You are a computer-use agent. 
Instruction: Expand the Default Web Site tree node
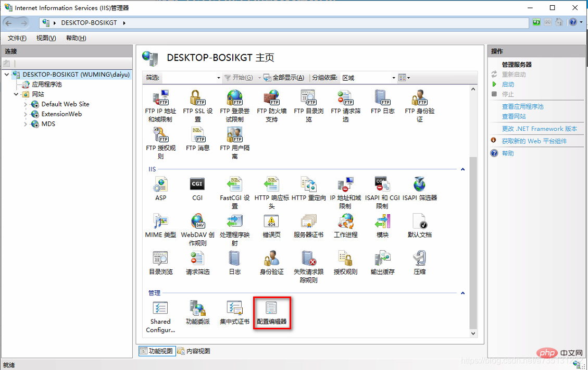pyautogui.click(x=26, y=104)
